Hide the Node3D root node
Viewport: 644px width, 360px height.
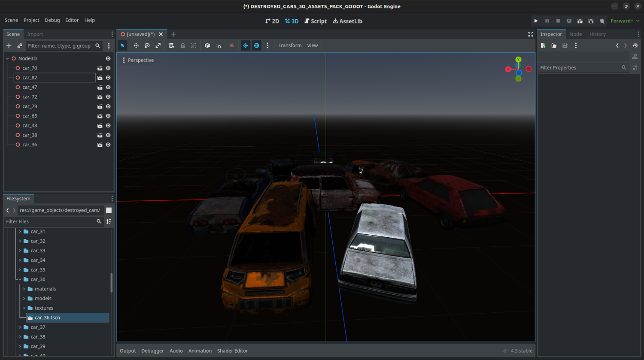click(108, 58)
